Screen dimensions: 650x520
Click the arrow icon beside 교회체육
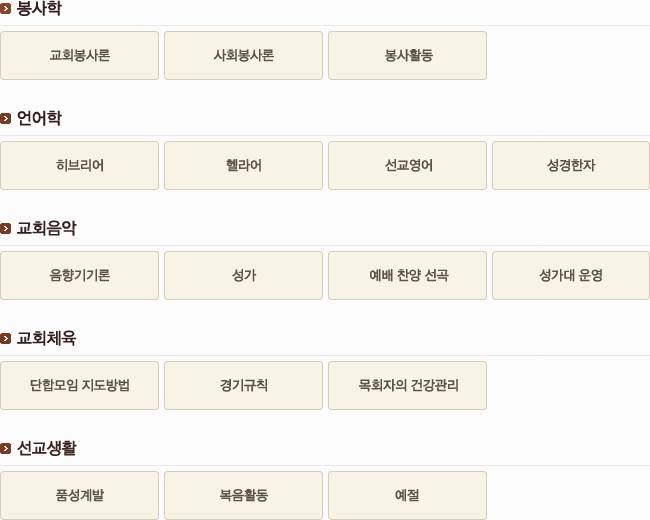coord(5,339)
